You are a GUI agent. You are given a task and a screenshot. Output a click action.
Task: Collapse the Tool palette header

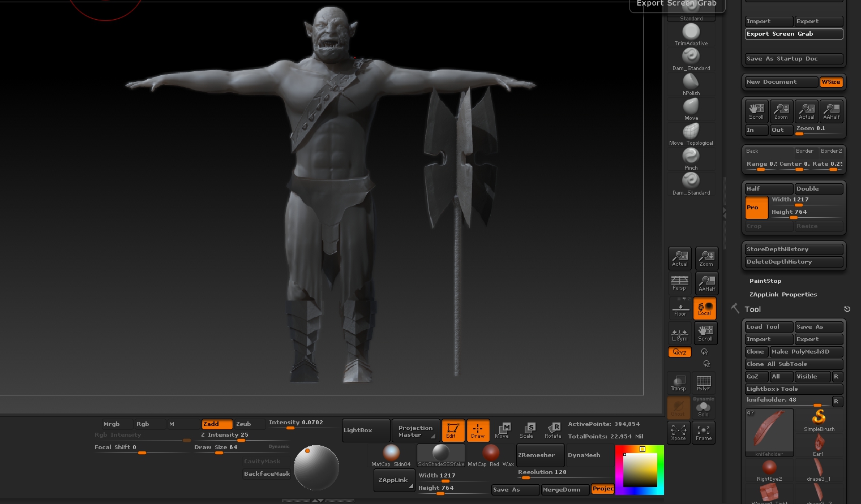coord(753,309)
